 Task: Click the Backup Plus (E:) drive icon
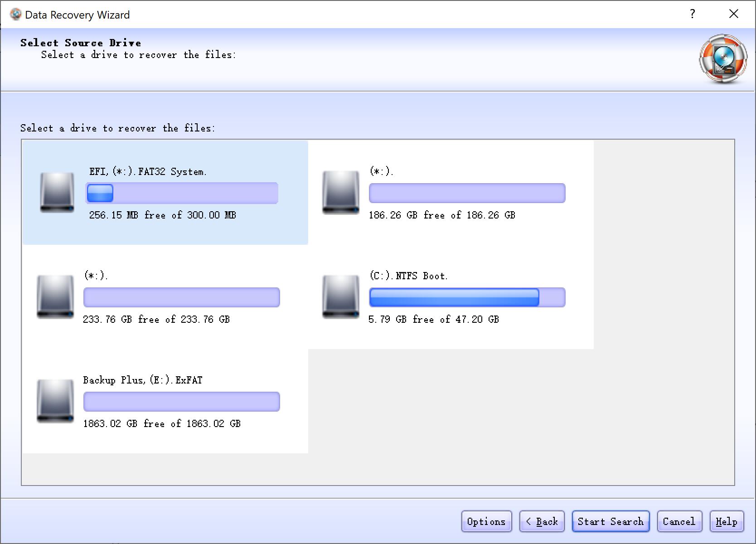pyautogui.click(x=55, y=401)
